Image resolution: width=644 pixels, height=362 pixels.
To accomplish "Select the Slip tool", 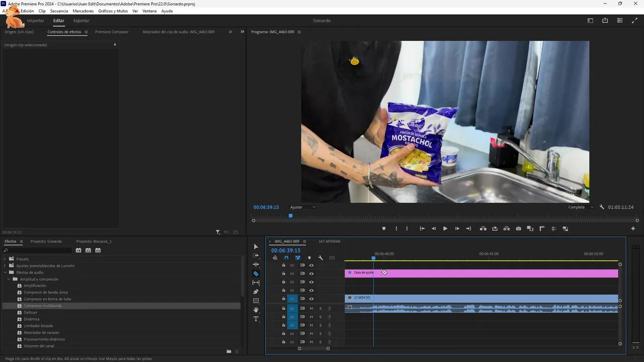I will [x=256, y=283].
